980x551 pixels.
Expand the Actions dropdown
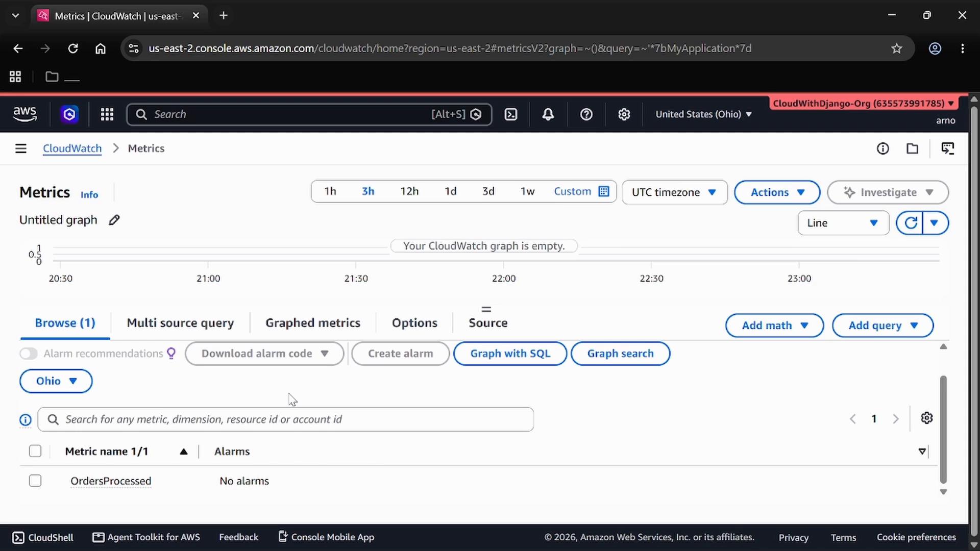click(777, 192)
